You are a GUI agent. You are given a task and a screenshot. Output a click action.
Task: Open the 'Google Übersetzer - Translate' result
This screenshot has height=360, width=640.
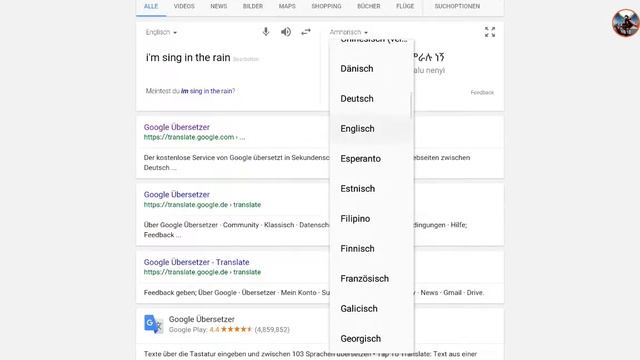pyautogui.click(x=196, y=262)
